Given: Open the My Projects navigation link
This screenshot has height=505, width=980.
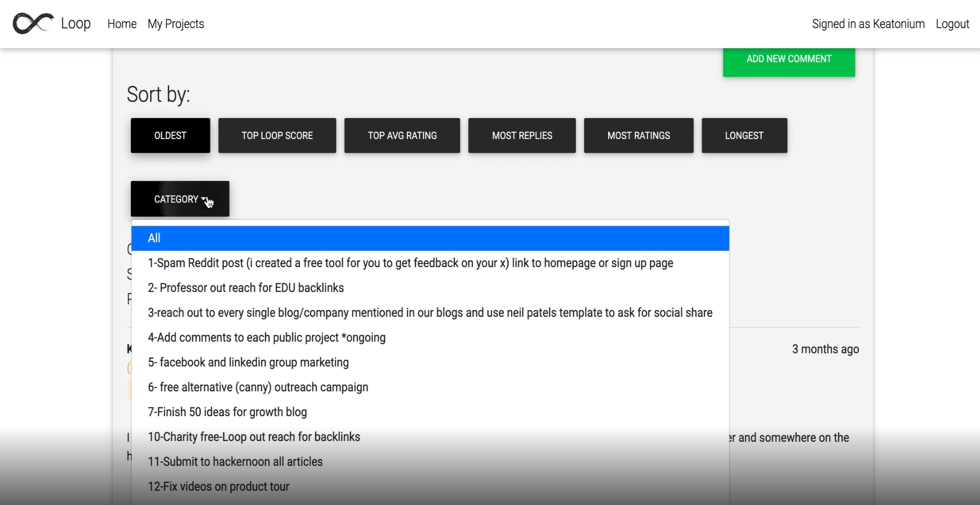Looking at the screenshot, I should (x=176, y=24).
